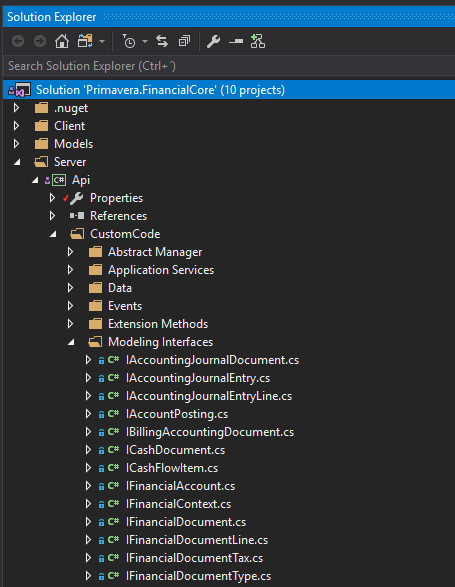455x587 pixels.
Task: Click the Forward navigation arrow icon
Action: (40, 41)
